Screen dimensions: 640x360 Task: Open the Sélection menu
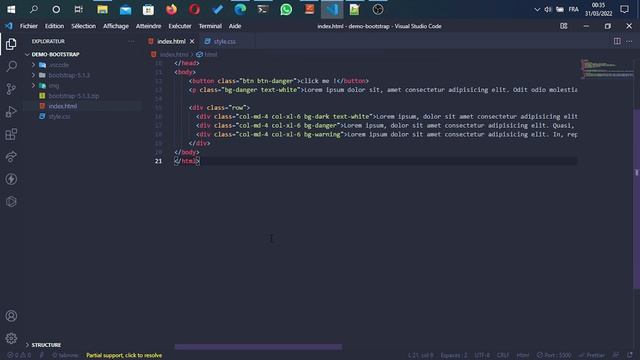pyautogui.click(x=83, y=26)
